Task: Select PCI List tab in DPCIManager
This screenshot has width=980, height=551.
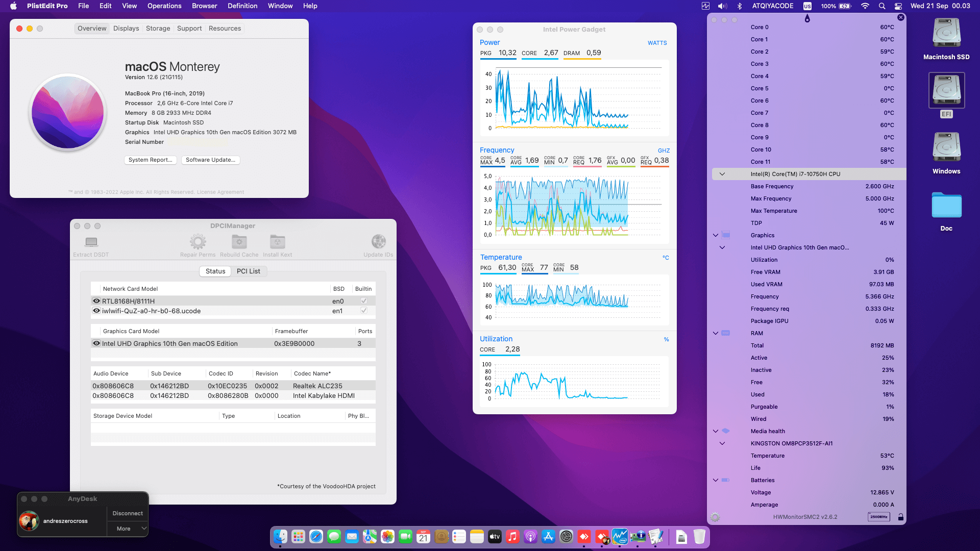Action: pos(249,271)
